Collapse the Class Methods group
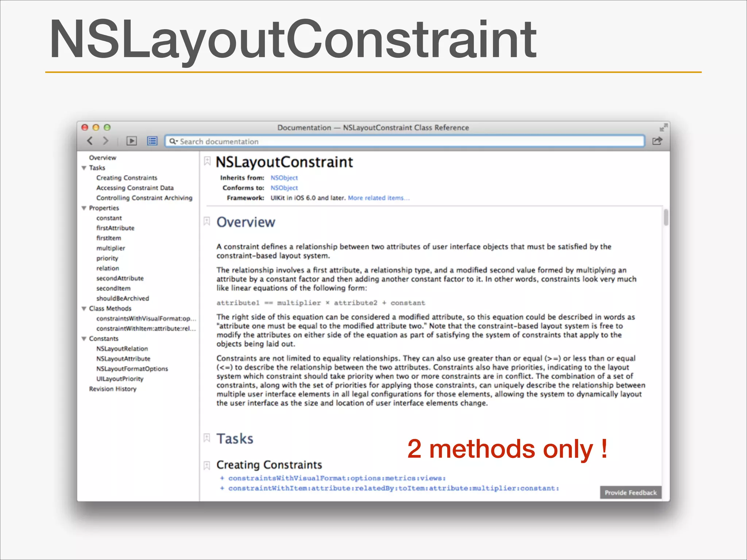This screenshot has width=747, height=560. (x=84, y=309)
